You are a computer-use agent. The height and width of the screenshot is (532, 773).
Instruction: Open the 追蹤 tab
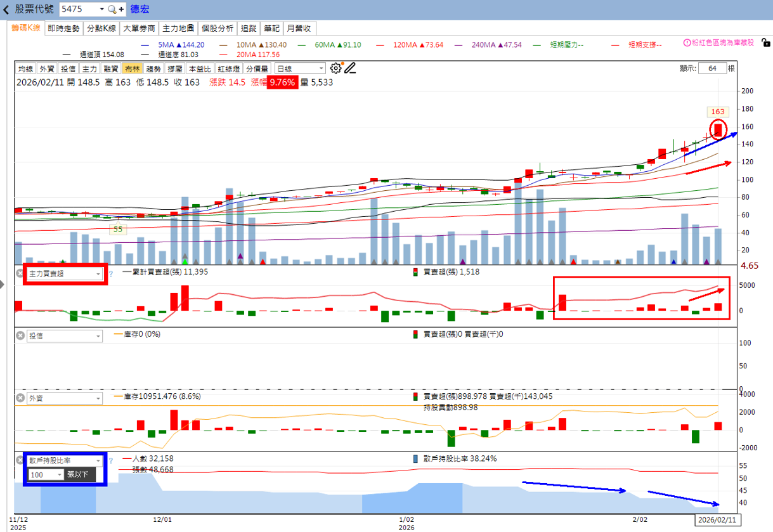249,29
